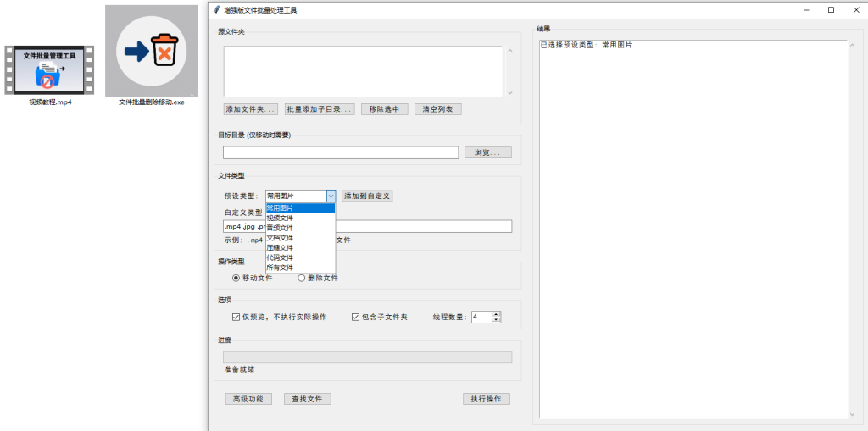Toggle the 仅预览，不执行实际操作 checkbox

point(236,317)
